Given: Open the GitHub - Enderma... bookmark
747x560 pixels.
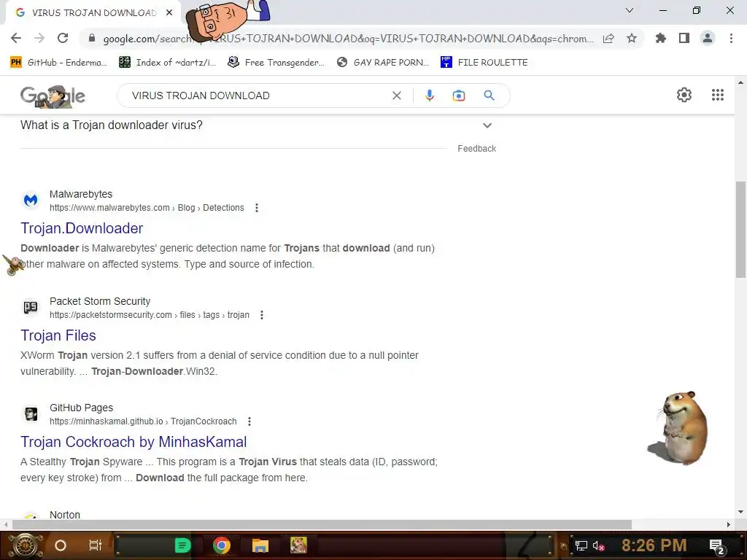Looking at the screenshot, I should 58,63.
